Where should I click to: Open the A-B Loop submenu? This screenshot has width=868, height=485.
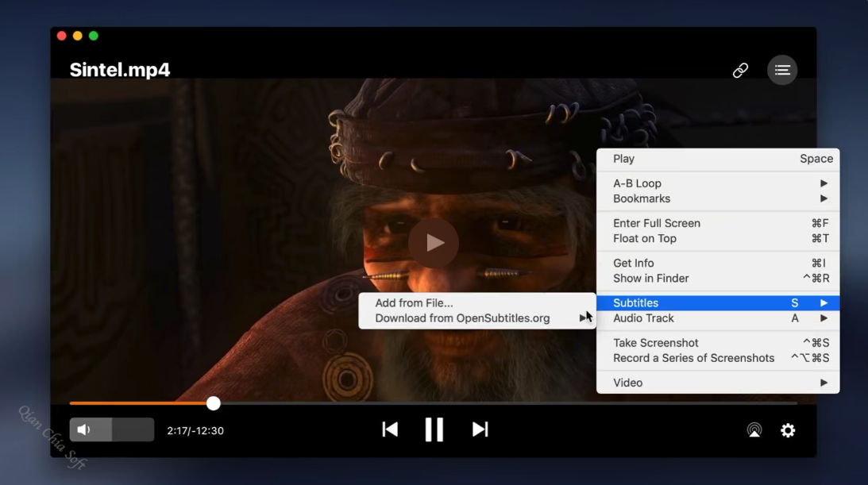click(x=718, y=183)
